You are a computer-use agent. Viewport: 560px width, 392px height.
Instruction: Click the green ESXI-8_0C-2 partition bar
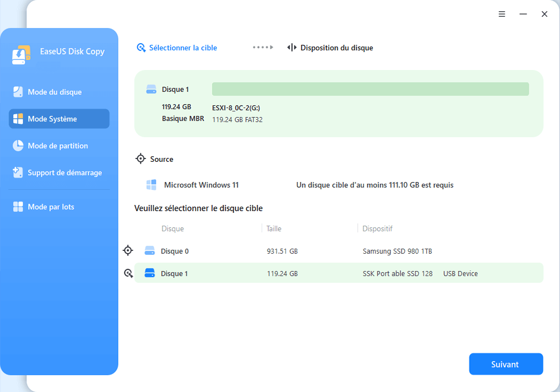(x=370, y=89)
